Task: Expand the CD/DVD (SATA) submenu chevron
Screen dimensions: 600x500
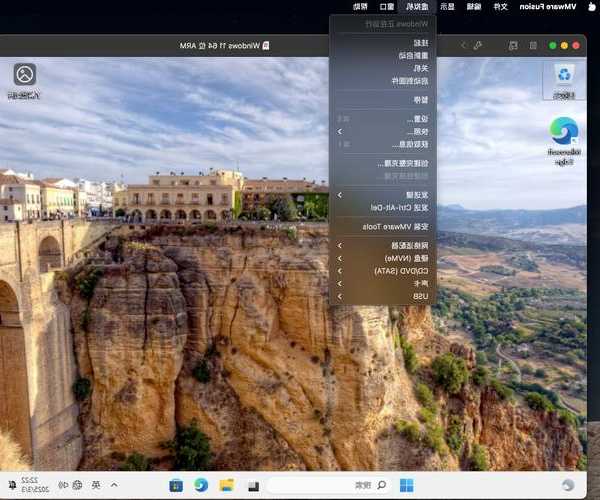Action: point(340,271)
